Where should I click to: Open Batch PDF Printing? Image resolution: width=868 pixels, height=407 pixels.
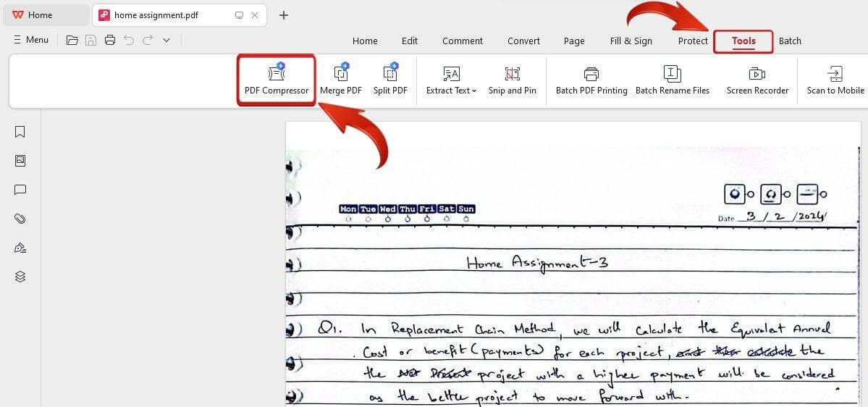[591, 80]
